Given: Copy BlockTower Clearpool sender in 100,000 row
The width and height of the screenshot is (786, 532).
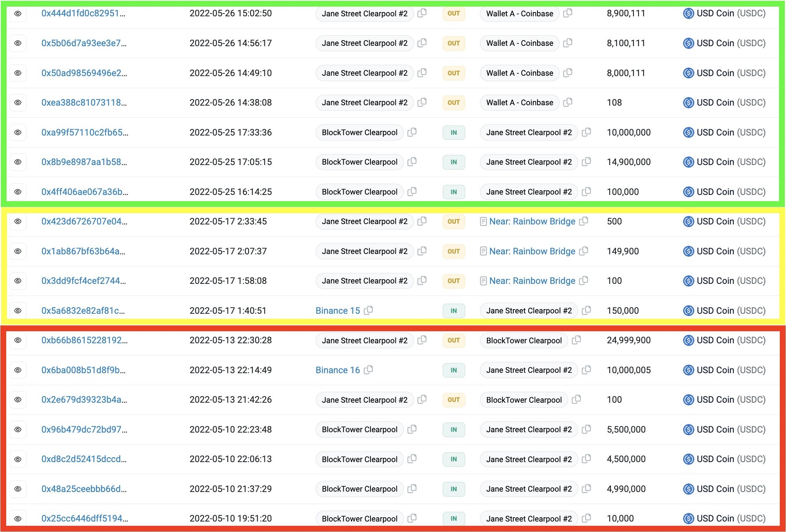Looking at the screenshot, I should [x=412, y=191].
